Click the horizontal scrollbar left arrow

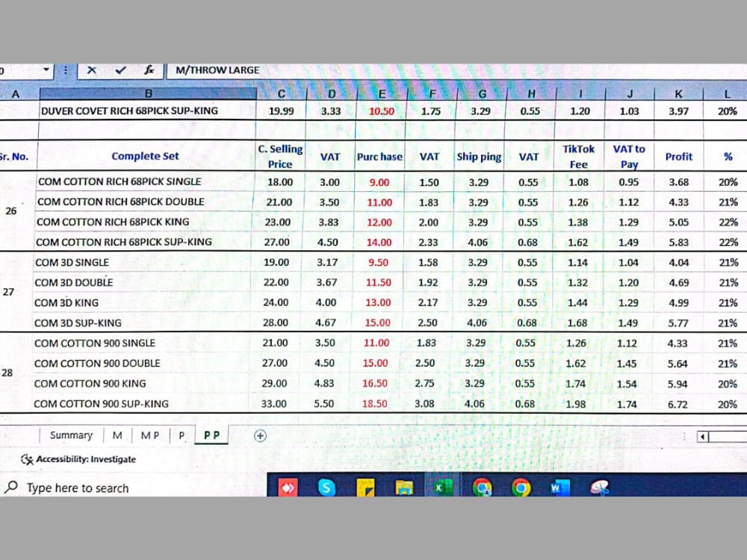click(x=703, y=436)
